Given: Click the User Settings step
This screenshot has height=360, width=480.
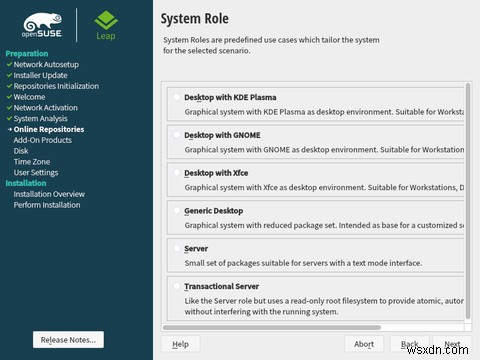Looking at the screenshot, I should [x=36, y=173].
